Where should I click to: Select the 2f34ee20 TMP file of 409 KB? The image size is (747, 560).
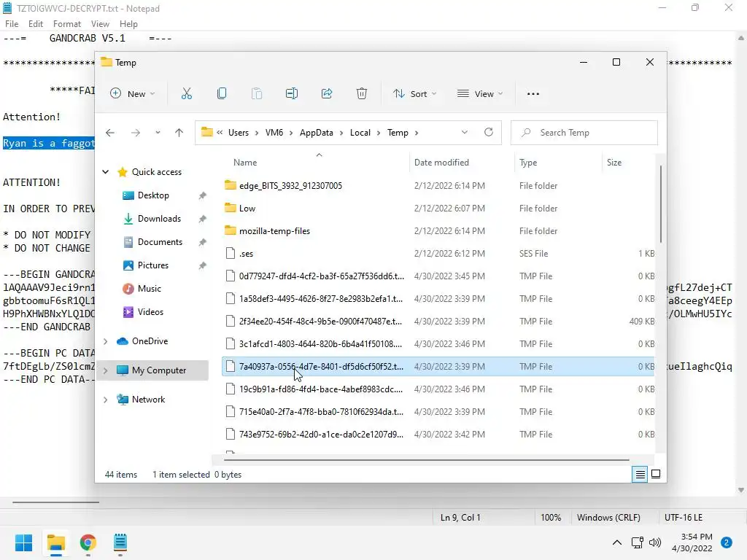pyautogui.click(x=438, y=322)
